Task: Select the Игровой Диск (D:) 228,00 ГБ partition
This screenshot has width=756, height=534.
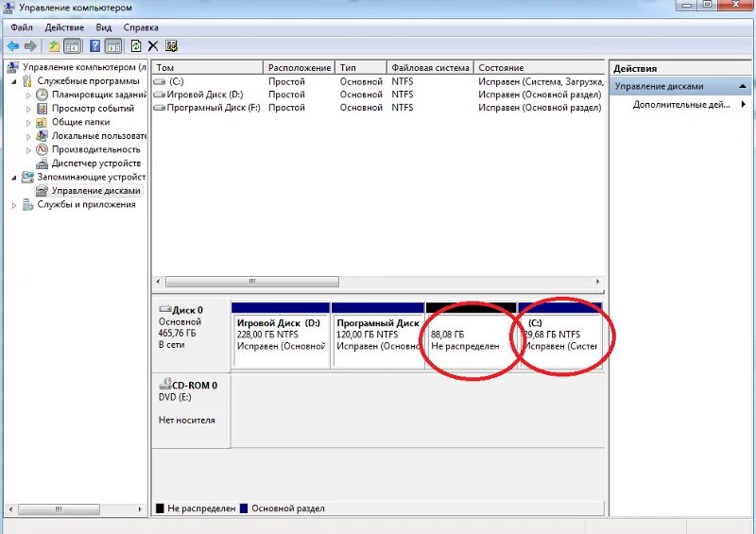Action: tap(281, 336)
